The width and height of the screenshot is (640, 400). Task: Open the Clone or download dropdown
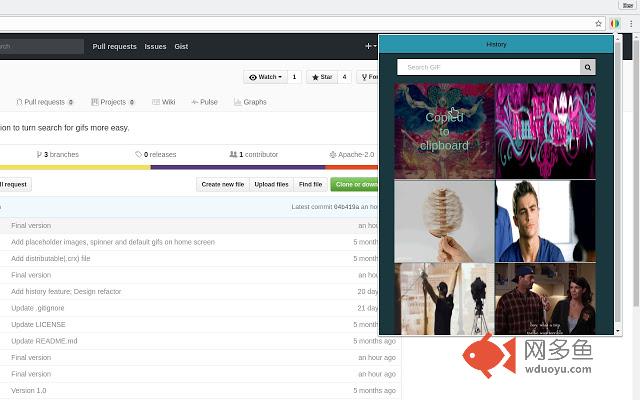click(x=355, y=184)
